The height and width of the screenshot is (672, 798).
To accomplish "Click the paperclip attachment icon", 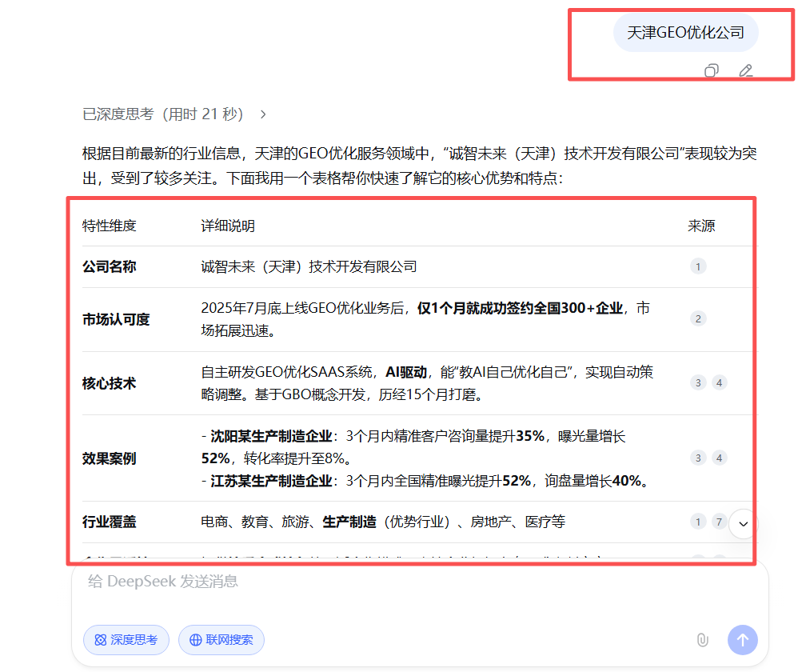I will click(x=702, y=639).
